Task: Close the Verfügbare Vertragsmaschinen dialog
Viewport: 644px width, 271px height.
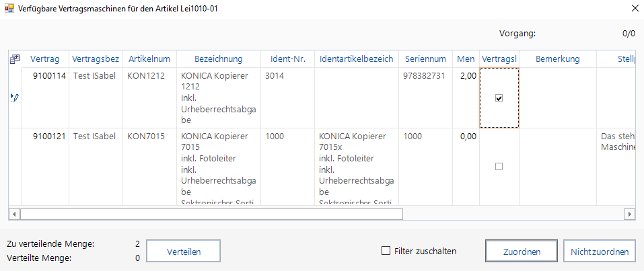Action: tap(633, 9)
